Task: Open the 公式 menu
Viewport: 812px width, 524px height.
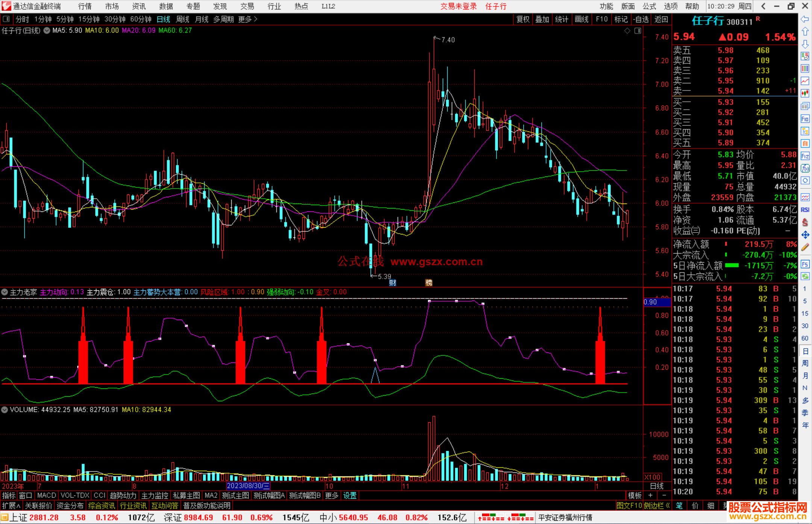Action: tap(649, 6)
